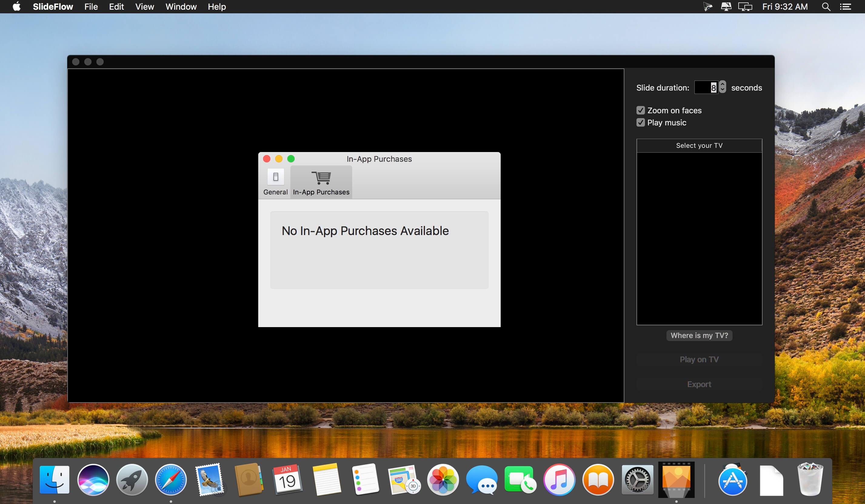865x504 pixels.
Task: Open Reminders from the Dock
Action: click(365, 480)
